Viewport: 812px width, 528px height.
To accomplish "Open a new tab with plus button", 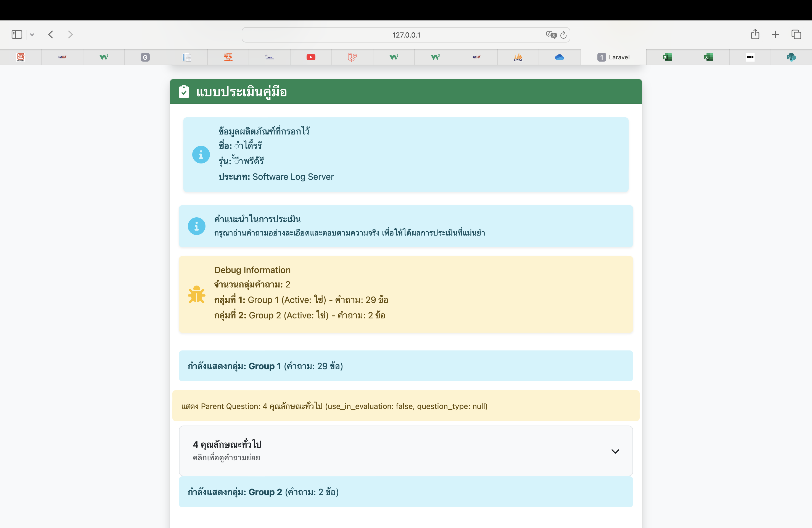I will 775,35.
